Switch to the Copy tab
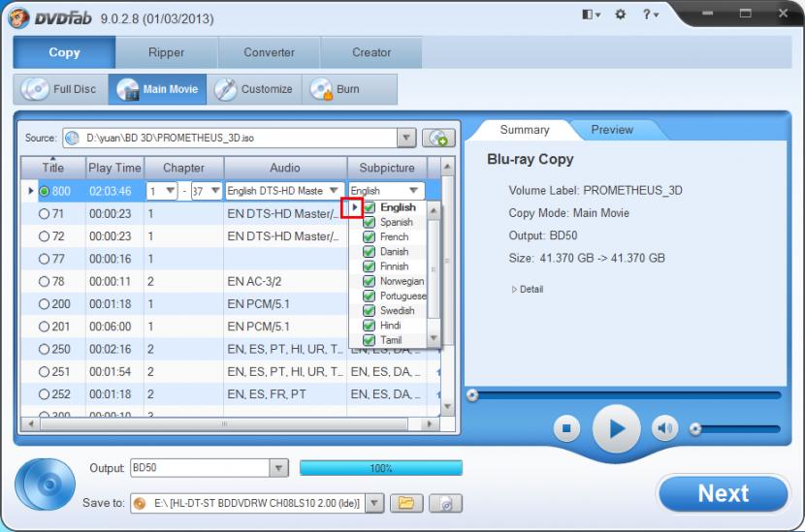 64,52
